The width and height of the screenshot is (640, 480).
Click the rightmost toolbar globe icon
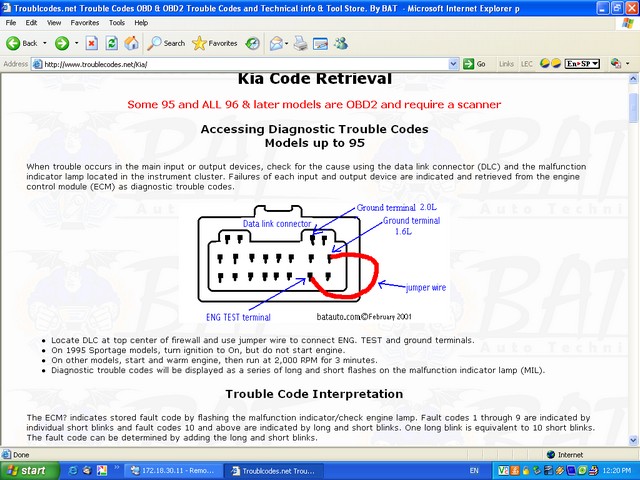click(x=616, y=64)
